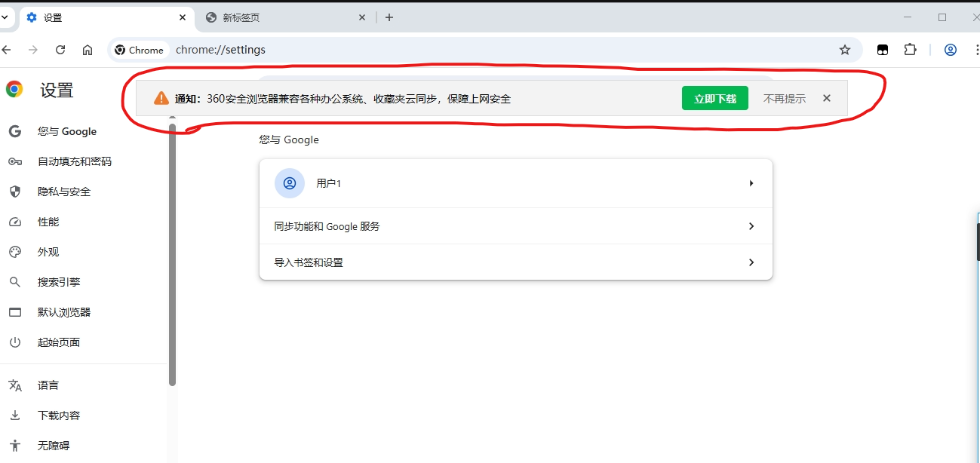Click the power icon for 起始页面
Screen dimensions: 980x463
15,342
